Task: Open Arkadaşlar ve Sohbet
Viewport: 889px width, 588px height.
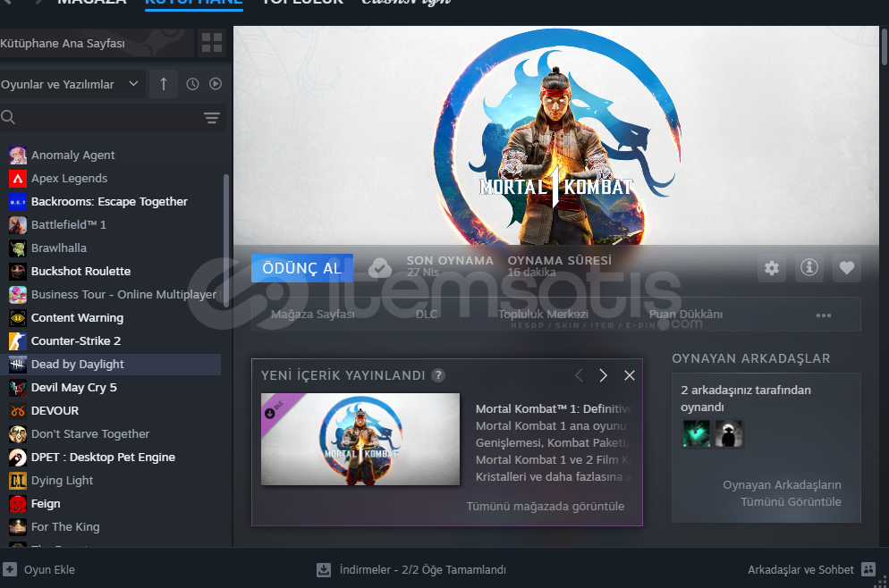Action: pyautogui.click(x=800, y=570)
